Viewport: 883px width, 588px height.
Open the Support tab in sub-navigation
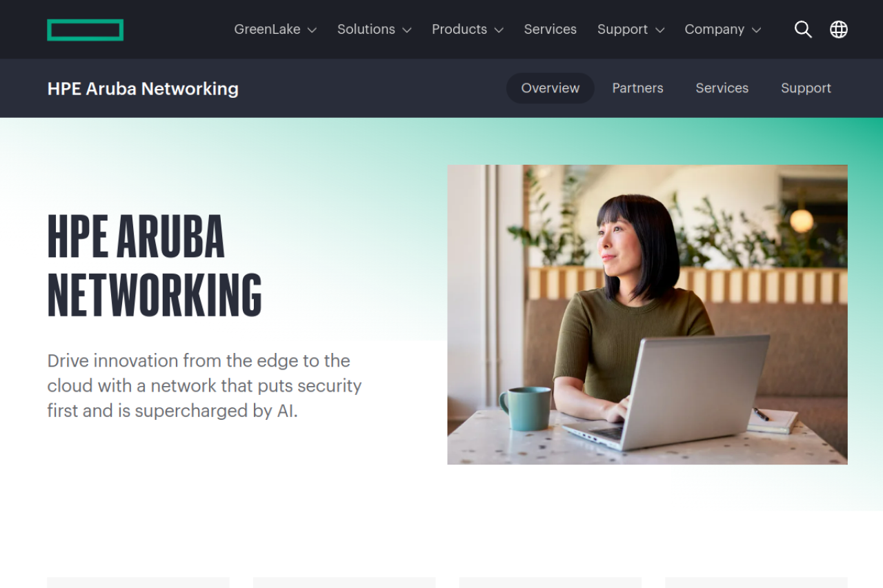pyautogui.click(x=806, y=88)
